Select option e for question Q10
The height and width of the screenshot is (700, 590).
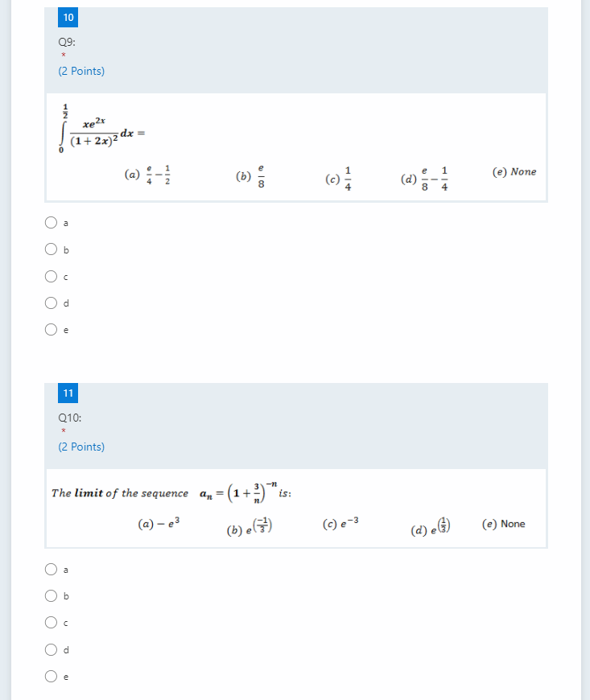51,676
